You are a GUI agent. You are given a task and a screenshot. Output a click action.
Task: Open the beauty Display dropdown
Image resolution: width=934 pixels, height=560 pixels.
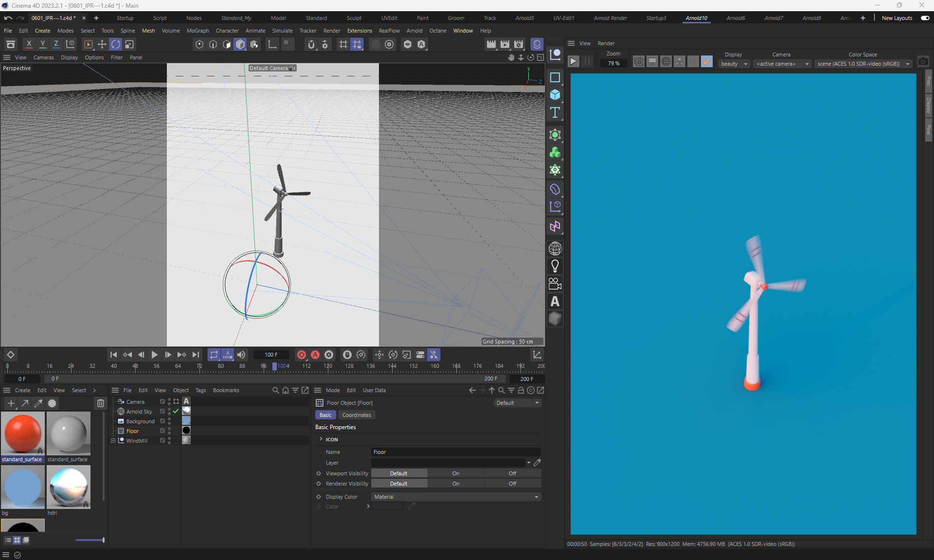[734, 64]
